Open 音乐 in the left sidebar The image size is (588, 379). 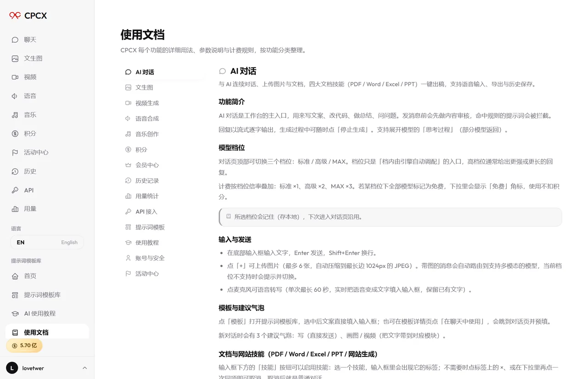click(x=47, y=115)
